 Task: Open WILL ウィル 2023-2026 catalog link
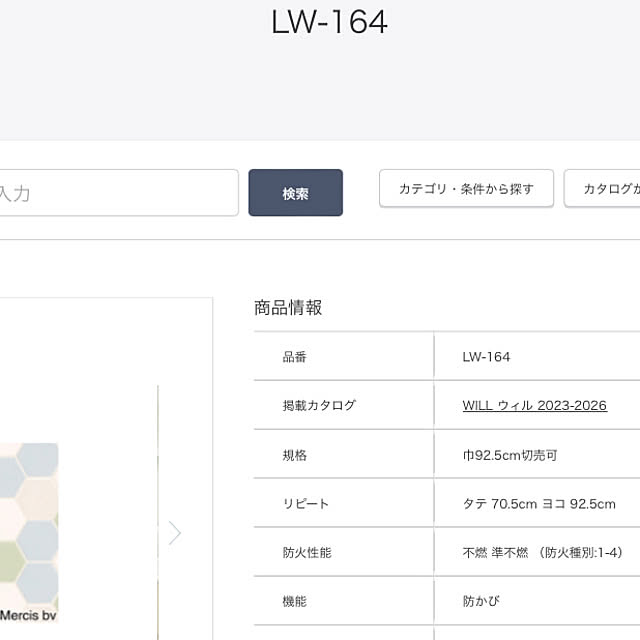click(x=535, y=405)
